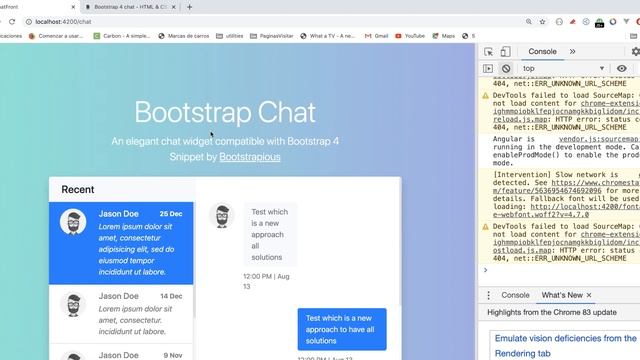Open the Carbon bookmark
The height and width of the screenshot is (360, 640).
click(x=122, y=36)
